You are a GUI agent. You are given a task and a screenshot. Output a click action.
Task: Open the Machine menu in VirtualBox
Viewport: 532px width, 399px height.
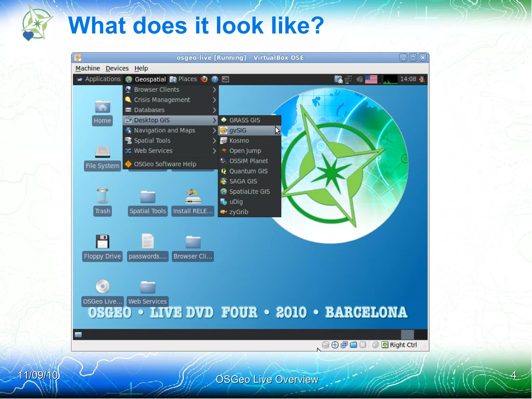pos(88,68)
